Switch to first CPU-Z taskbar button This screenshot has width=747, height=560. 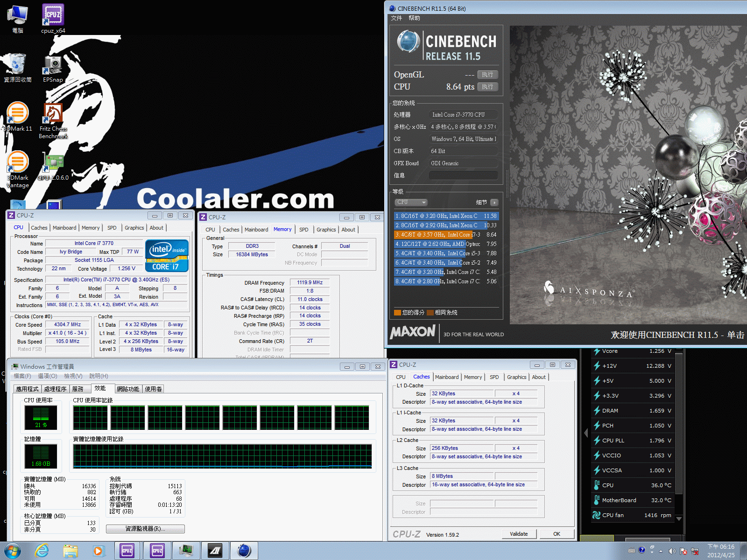(127, 551)
